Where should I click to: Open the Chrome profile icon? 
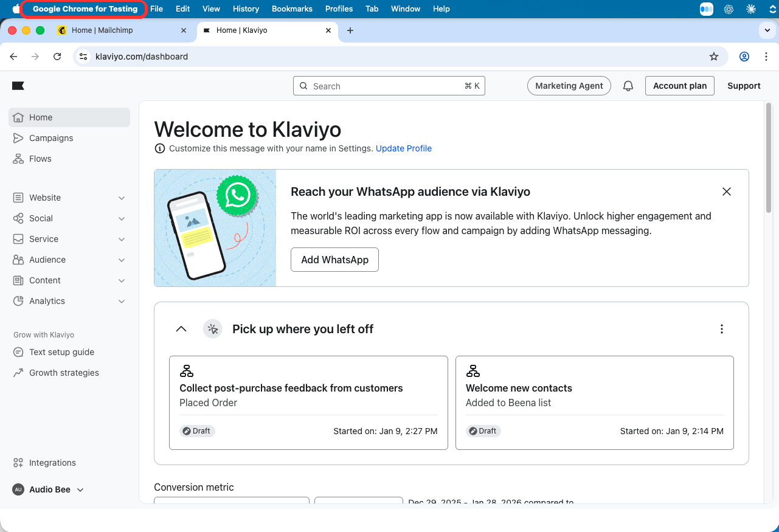click(x=744, y=56)
